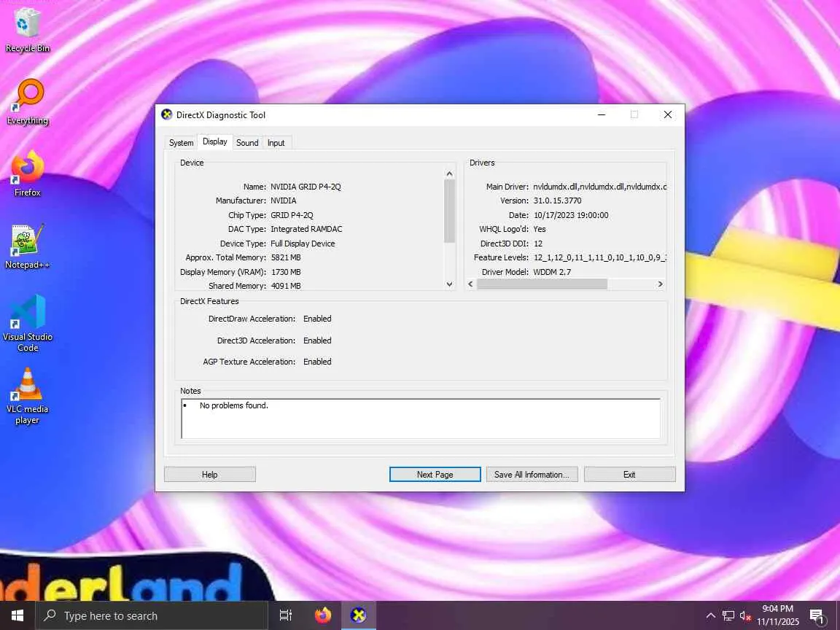Click the Help button

click(x=210, y=475)
